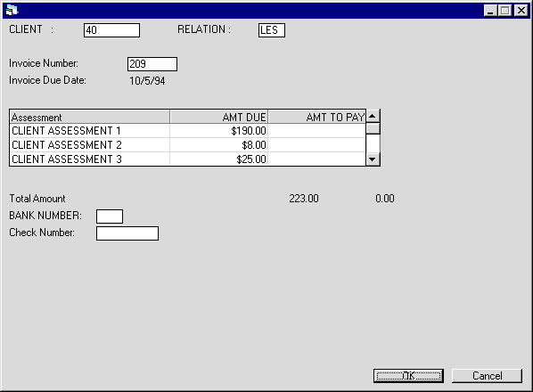Confirm with the OK button
Screen dimensions: 533x392
coord(408,376)
